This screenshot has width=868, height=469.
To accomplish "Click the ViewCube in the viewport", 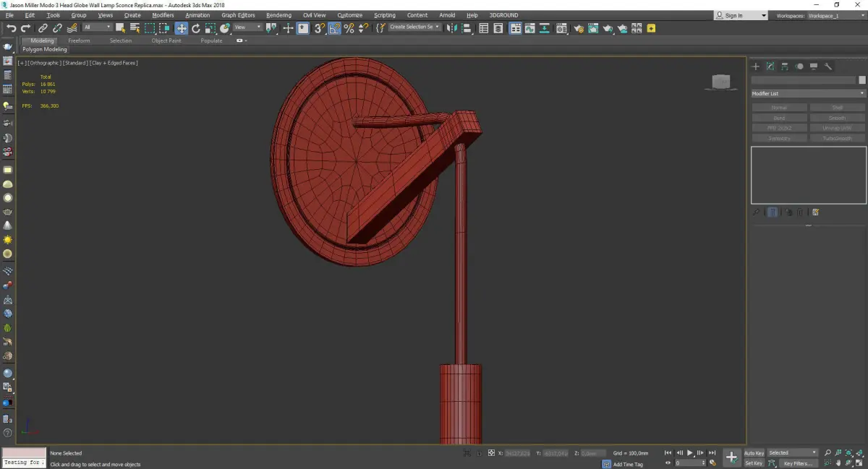I will click(x=720, y=82).
